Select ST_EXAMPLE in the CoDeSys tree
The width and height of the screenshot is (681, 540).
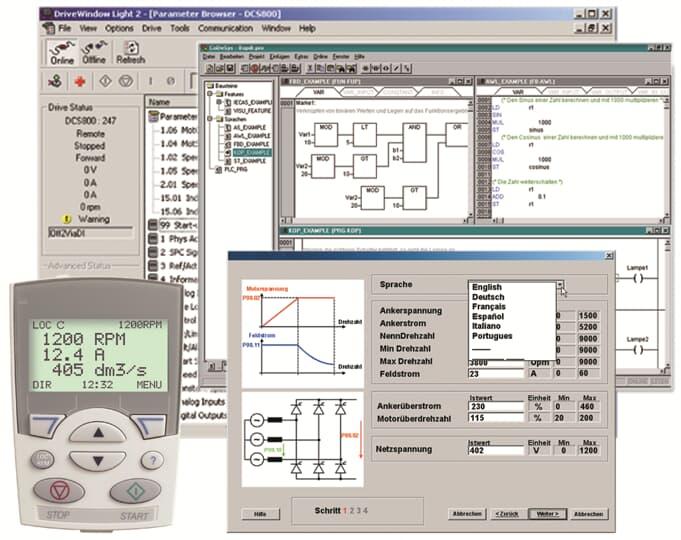point(249,161)
